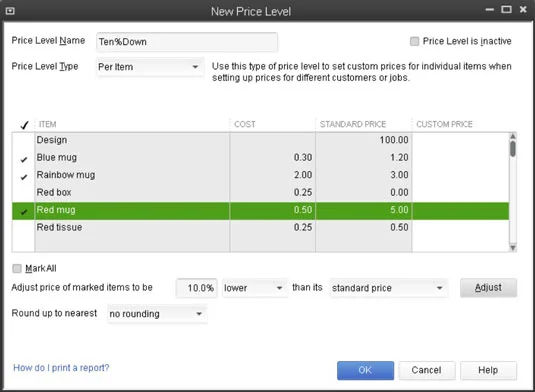Screen dimensions: 535x392
Task: Select the Blue mug item name
Action: [x=57, y=158]
